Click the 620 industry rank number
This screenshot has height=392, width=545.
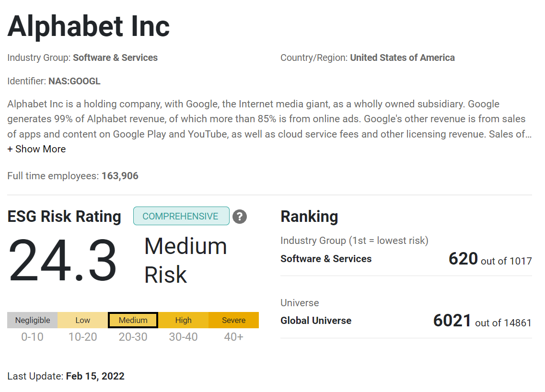[x=463, y=259]
